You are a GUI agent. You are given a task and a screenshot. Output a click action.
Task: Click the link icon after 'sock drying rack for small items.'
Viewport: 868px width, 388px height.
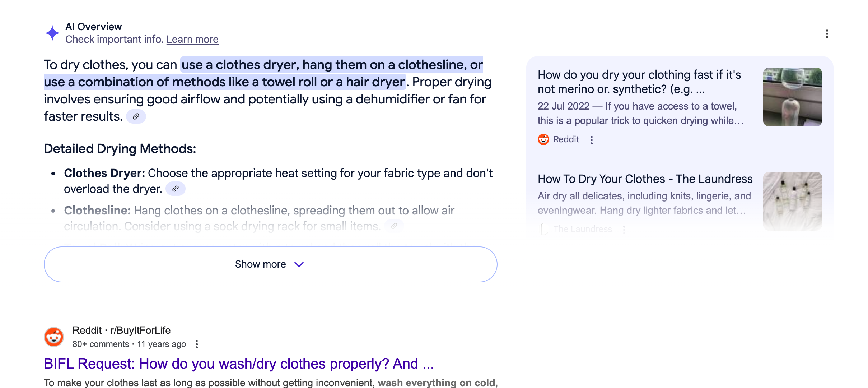click(x=394, y=226)
